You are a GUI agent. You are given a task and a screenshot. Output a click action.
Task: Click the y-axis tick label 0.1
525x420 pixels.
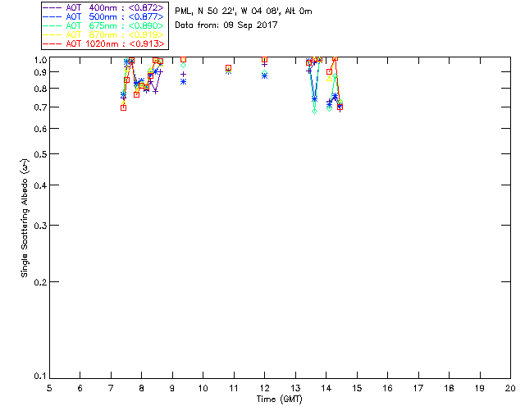tap(38, 377)
